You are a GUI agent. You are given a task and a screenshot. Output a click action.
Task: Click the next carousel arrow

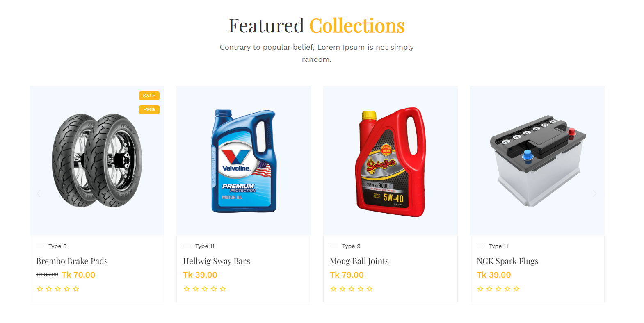tap(594, 193)
